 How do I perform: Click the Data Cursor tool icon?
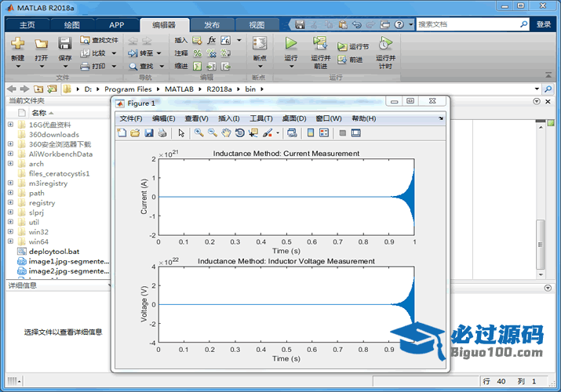[253, 132]
